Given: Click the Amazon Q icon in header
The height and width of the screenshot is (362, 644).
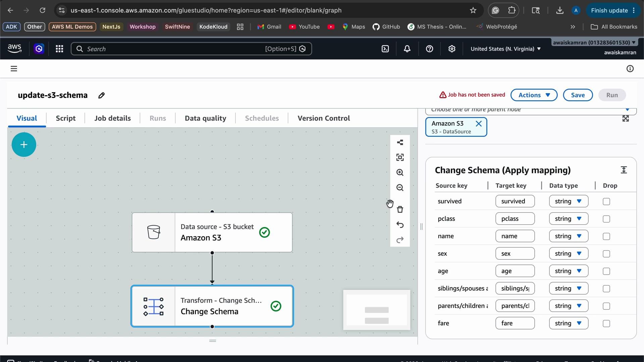Looking at the screenshot, I should (x=39, y=49).
